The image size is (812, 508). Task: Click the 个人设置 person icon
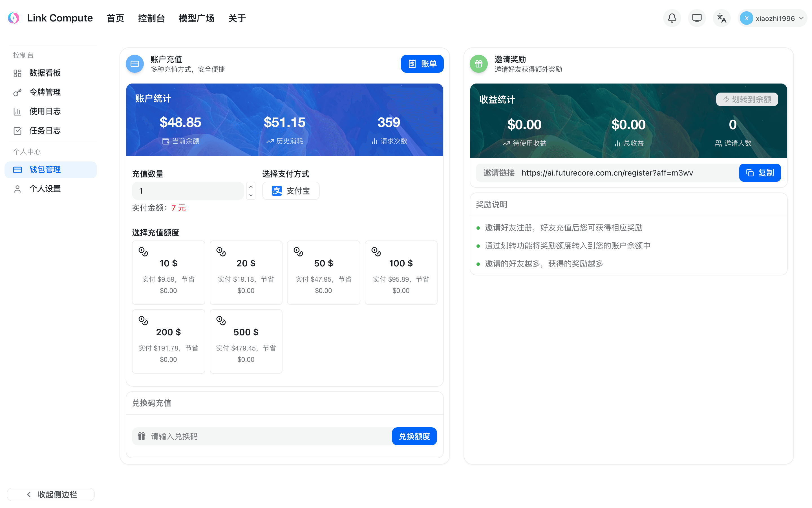click(x=17, y=189)
